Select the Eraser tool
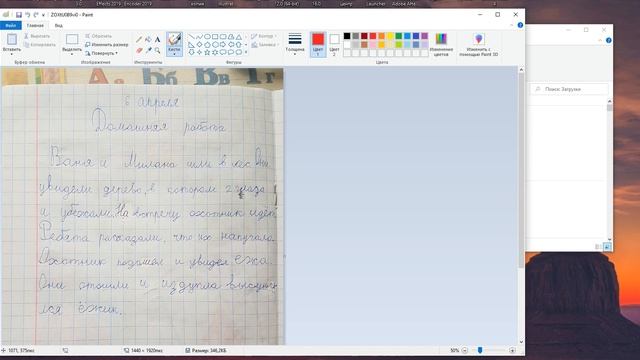640x360 pixels. pyautogui.click(x=139, y=50)
